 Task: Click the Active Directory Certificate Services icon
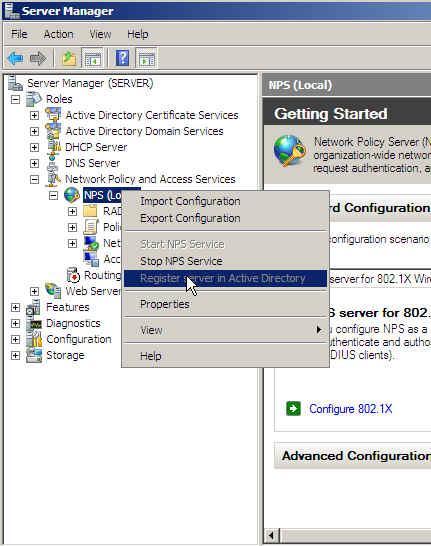coord(53,115)
